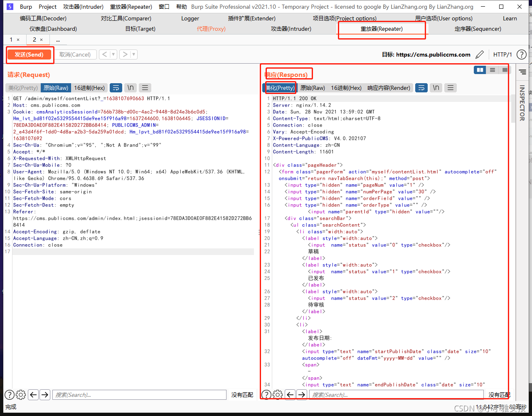This screenshot has height=416, width=532.
Task: Switch to Learn tab
Action: click(x=510, y=18)
